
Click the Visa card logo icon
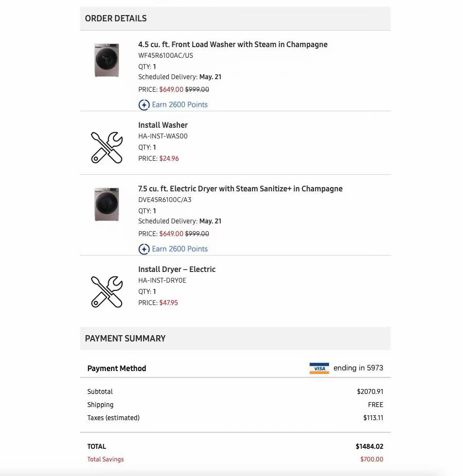(319, 368)
